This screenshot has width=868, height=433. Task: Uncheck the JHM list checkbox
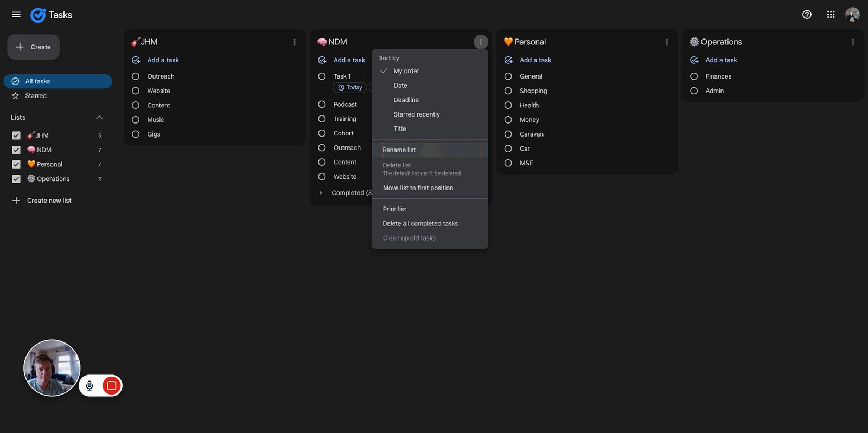(x=16, y=135)
